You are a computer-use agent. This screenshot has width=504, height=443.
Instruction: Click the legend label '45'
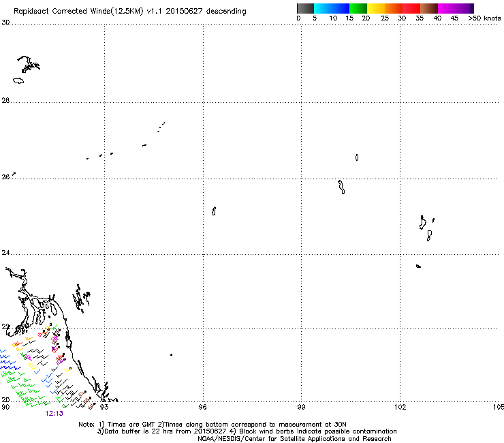454,18
